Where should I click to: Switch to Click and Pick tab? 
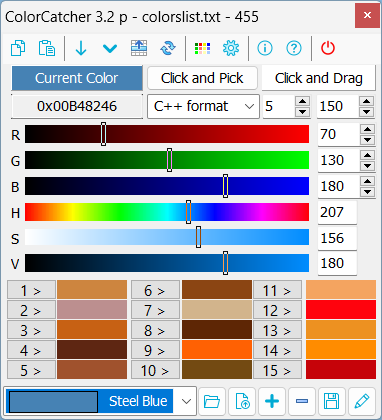coord(202,78)
